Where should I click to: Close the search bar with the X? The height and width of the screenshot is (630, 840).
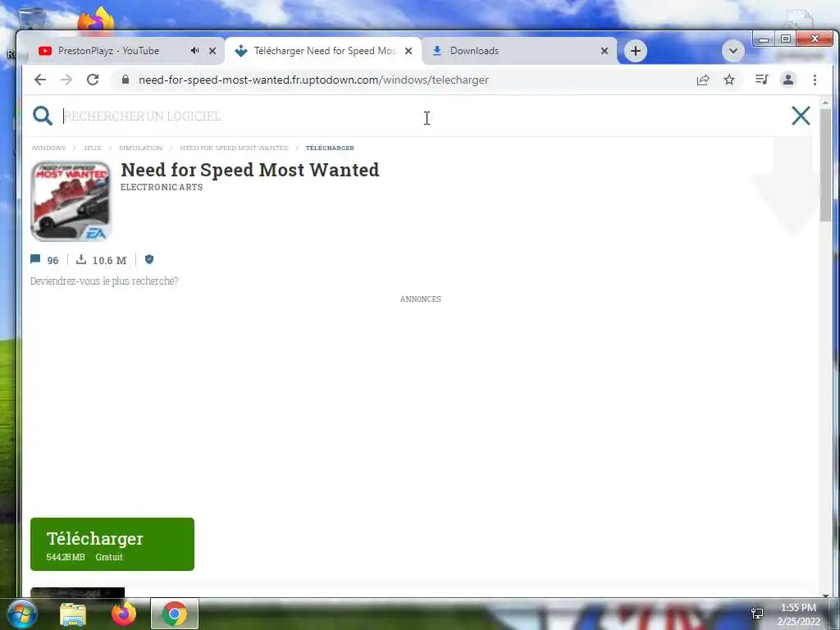pyautogui.click(x=801, y=116)
